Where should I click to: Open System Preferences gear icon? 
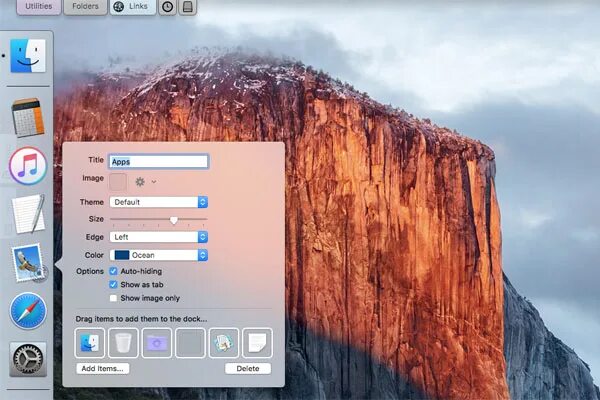click(x=28, y=360)
